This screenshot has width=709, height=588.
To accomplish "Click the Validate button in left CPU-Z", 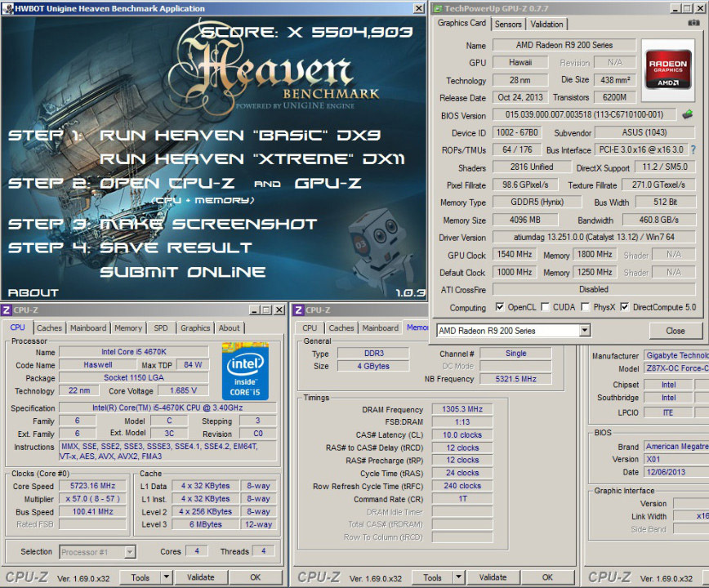I will click(201, 577).
